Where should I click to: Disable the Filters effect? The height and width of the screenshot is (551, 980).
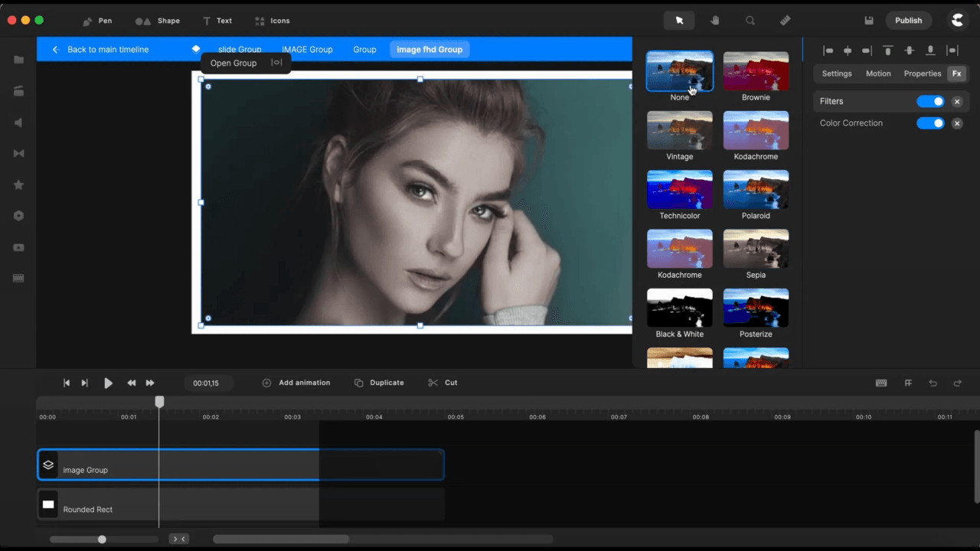point(930,100)
